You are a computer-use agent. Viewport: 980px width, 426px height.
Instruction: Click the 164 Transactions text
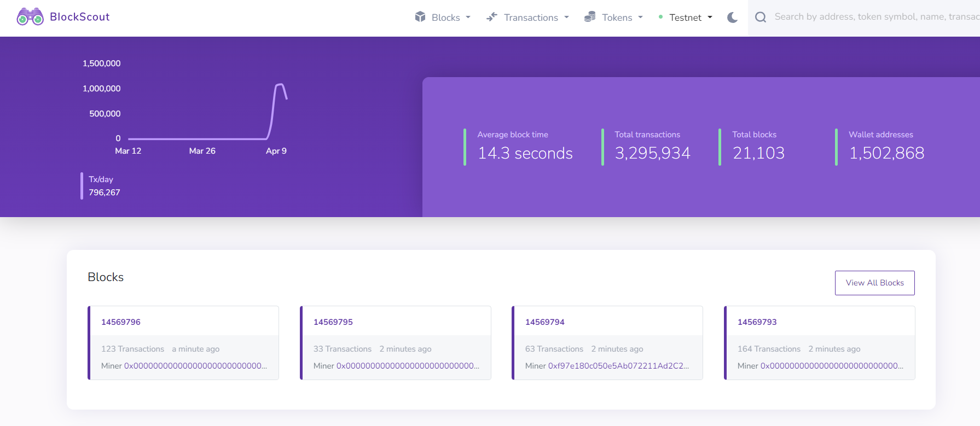pos(769,349)
